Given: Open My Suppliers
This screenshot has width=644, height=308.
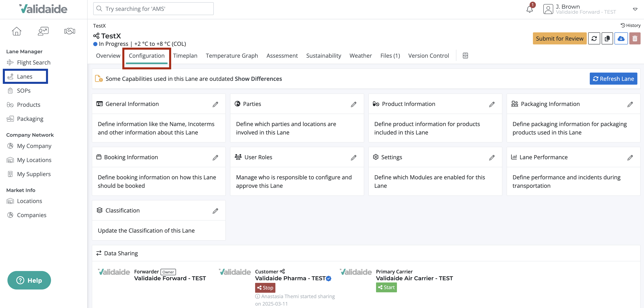Looking at the screenshot, I should (34, 174).
